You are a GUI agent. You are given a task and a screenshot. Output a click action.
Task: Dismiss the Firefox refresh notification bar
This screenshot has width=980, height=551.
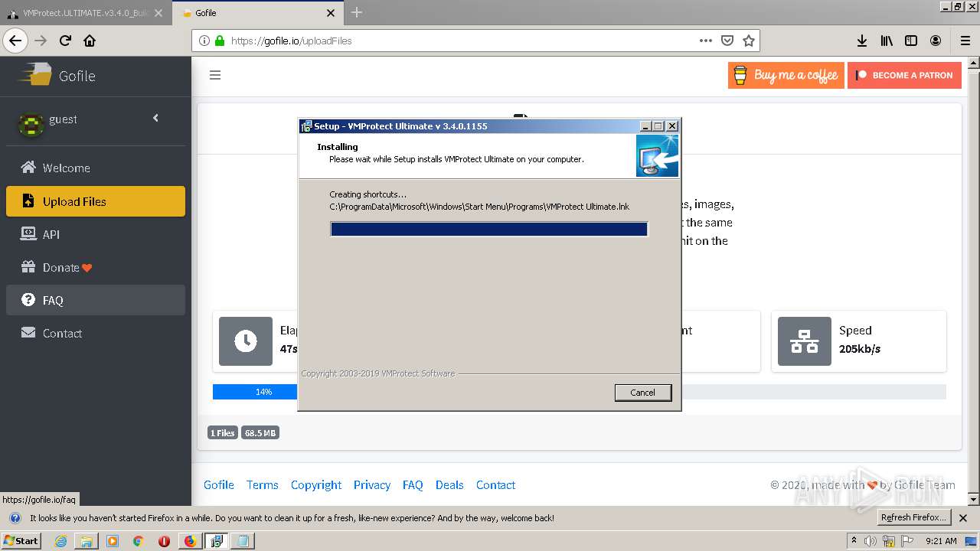963,518
